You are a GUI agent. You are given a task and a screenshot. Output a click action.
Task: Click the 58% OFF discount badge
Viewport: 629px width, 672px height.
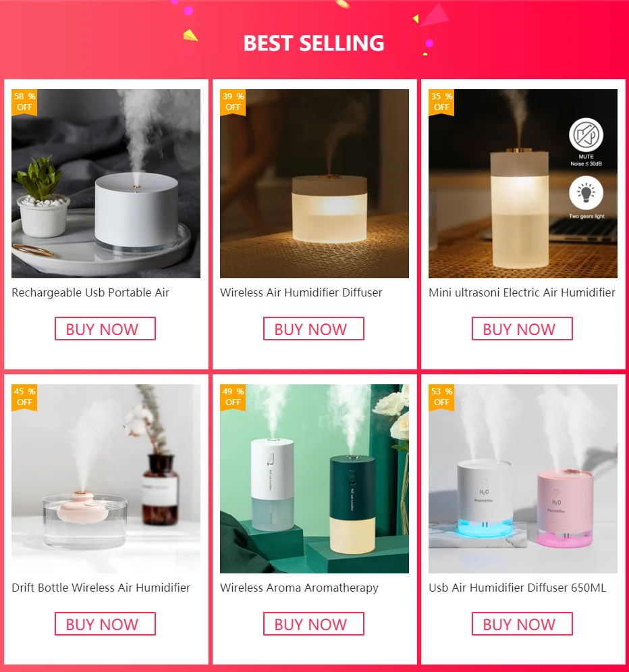coord(24,102)
